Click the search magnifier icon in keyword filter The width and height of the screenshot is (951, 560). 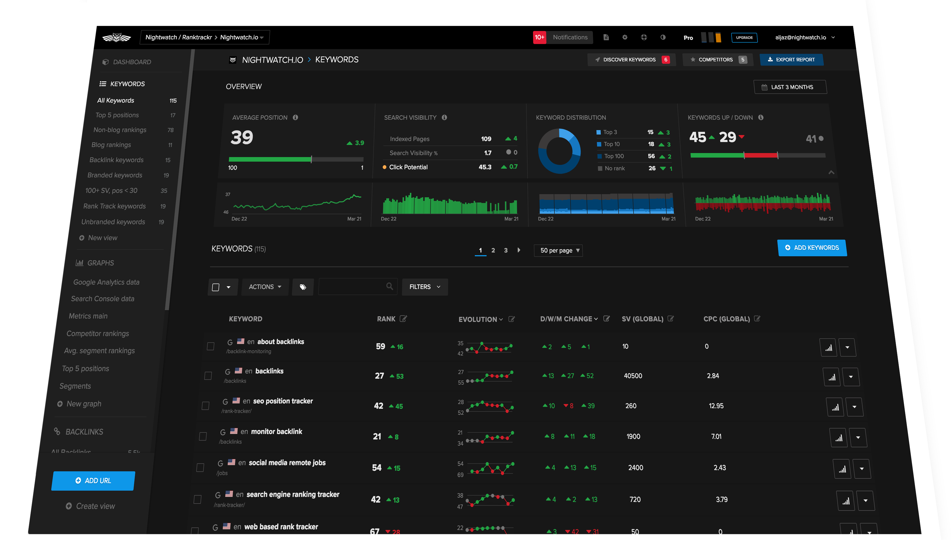pyautogui.click(x=390, y=286)
